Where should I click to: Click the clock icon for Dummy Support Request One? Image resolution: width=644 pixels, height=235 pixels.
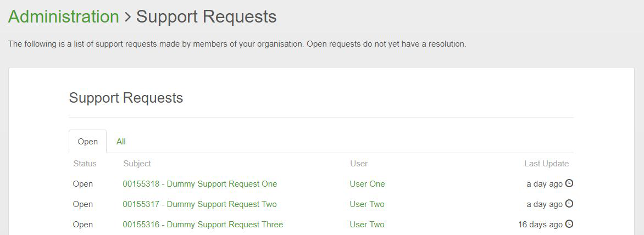[x=569, y=183]
